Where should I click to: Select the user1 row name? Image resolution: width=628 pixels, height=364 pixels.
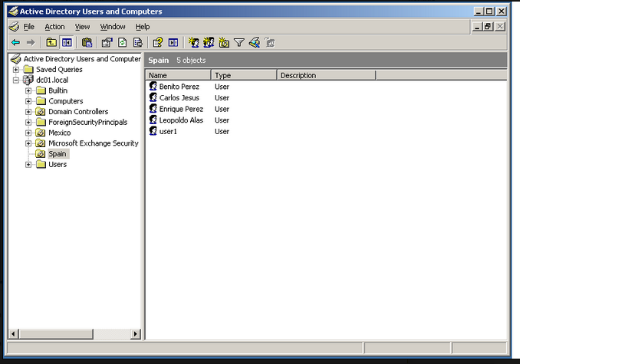click(168, 131)
